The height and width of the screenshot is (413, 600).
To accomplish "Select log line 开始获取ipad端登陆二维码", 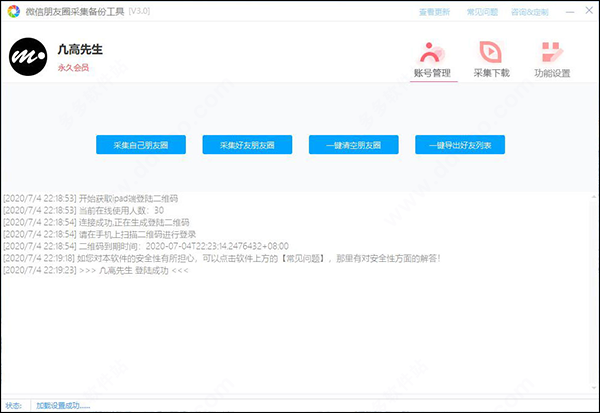I will (x=91, y=198).
